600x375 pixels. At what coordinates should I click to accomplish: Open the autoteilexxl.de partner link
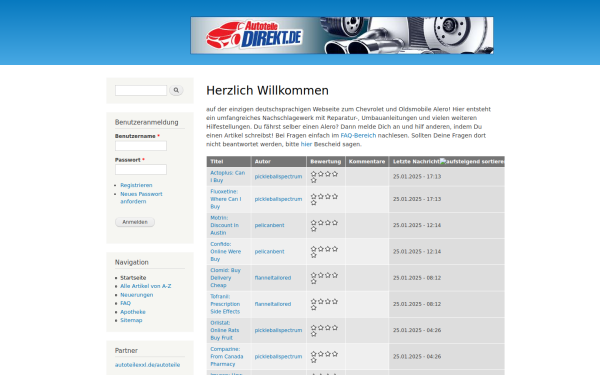(x=147, y=365)
